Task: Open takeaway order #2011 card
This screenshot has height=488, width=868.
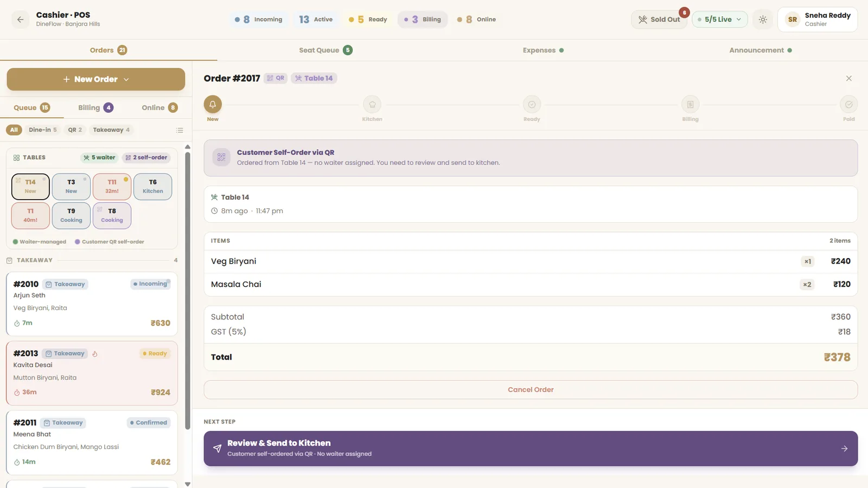Action: tap(92, 442)
